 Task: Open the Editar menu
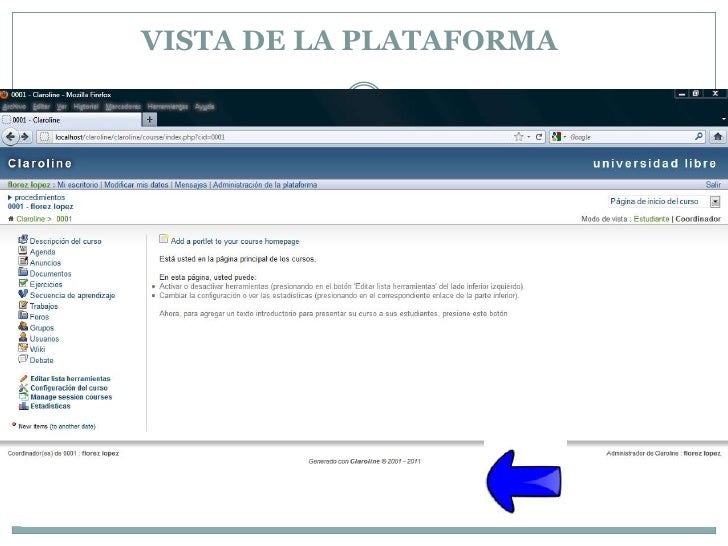click(41, 107)
